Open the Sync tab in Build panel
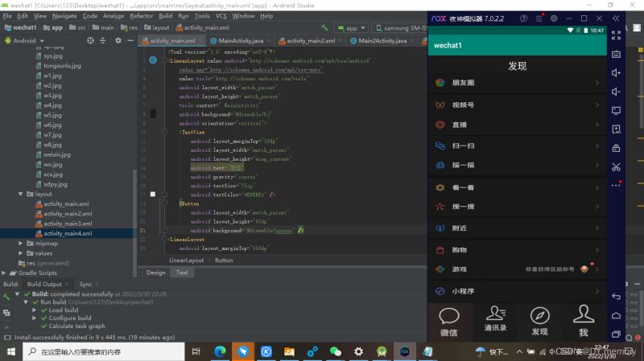Screen dimensions: 644x361 (85, 285)
